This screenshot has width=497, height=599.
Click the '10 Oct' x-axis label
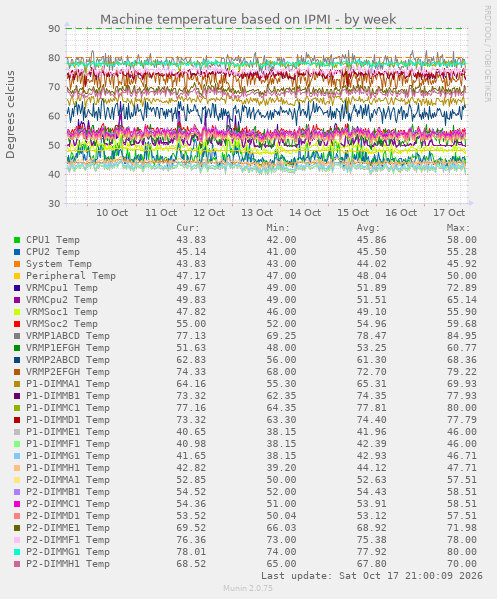(x=112, y=213)
